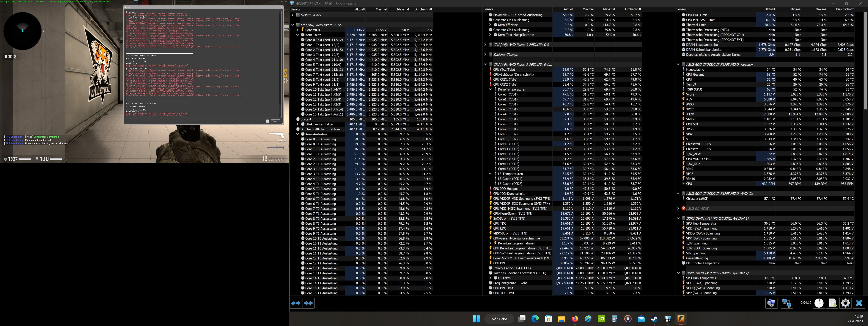
Task: Open Firefox from the taskbar
Action: pos(575,319)
